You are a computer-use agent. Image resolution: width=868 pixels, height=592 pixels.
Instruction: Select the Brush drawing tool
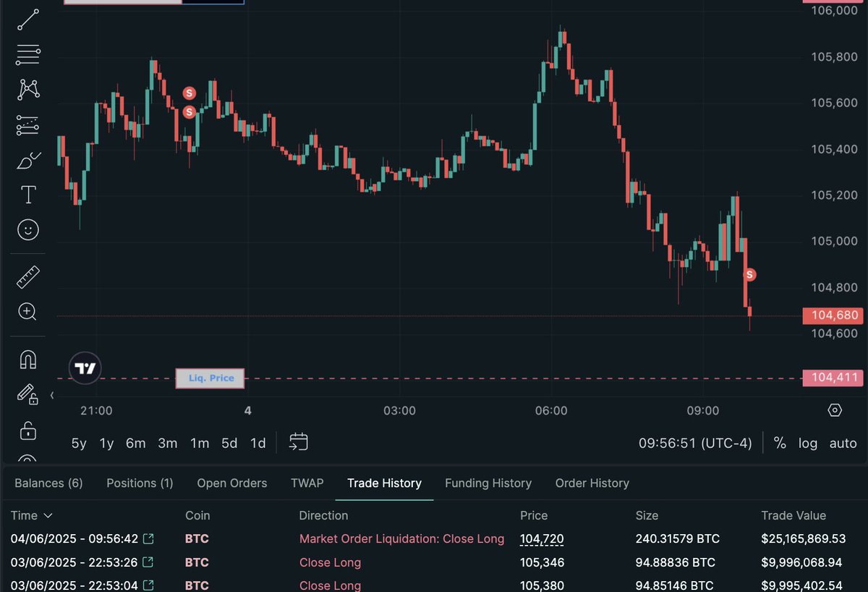coord(27,160)
